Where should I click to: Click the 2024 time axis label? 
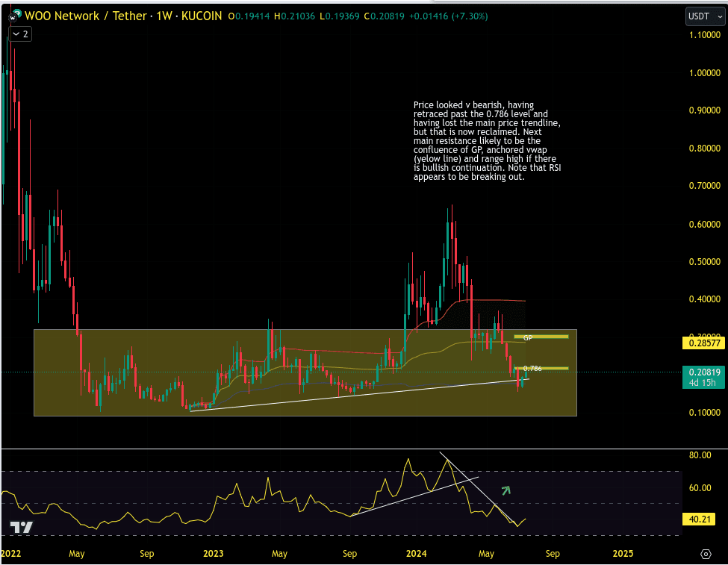pos(416,553)
